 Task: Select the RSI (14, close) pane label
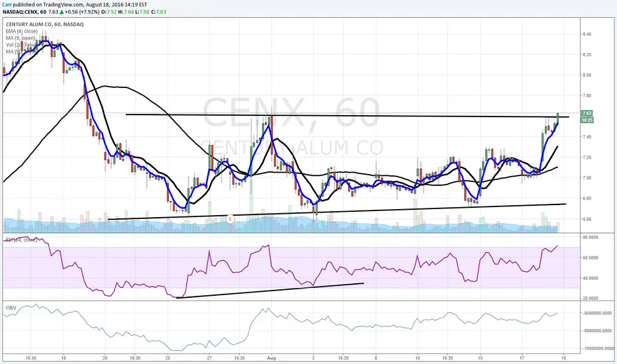[x=21, y=240]
